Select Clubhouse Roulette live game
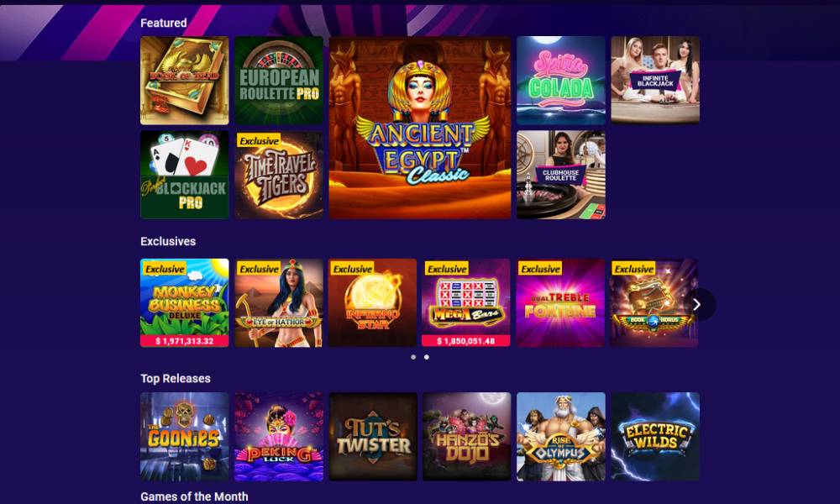 click(x=561, y=175)
